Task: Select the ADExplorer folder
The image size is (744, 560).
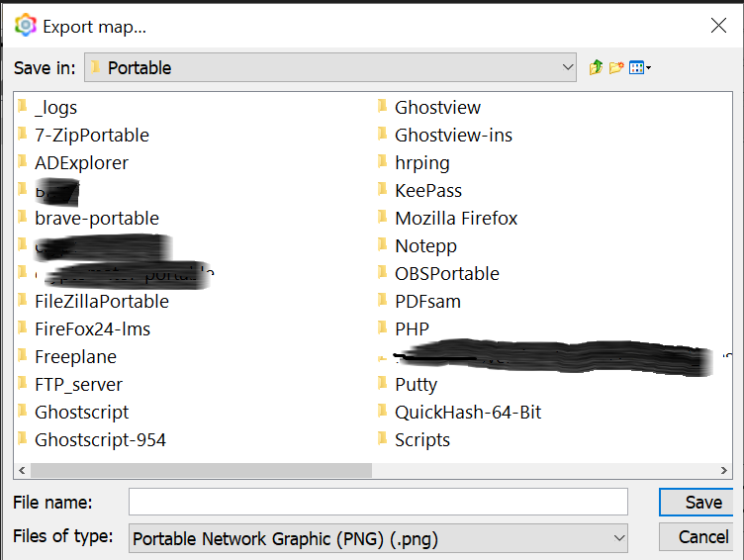Action: pos(81,163)
